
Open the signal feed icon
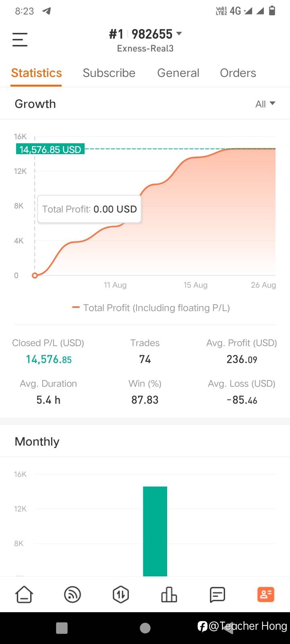tap(72, 594)
